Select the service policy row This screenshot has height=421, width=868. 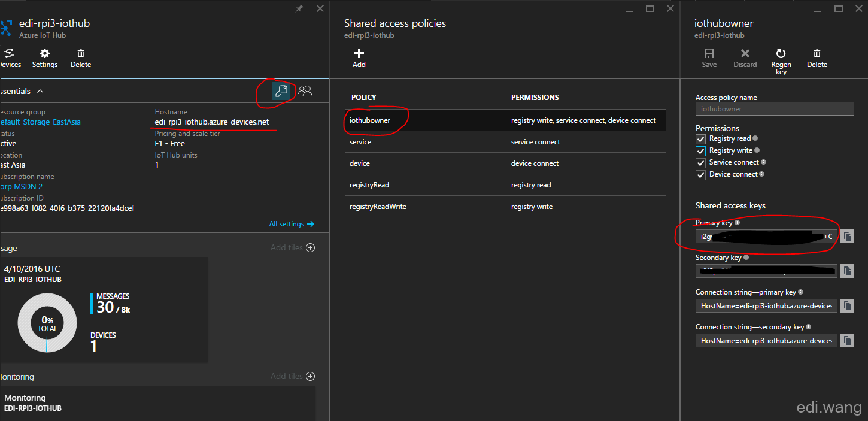(x=505, y=142)
